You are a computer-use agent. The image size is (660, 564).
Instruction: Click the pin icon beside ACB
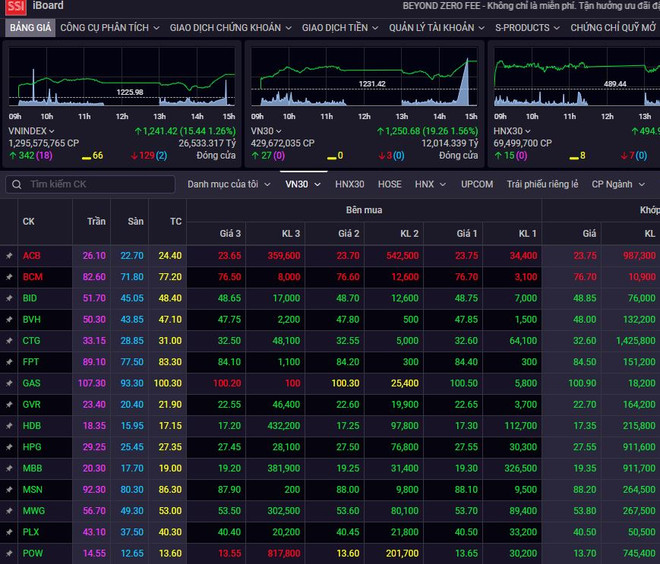9,256
